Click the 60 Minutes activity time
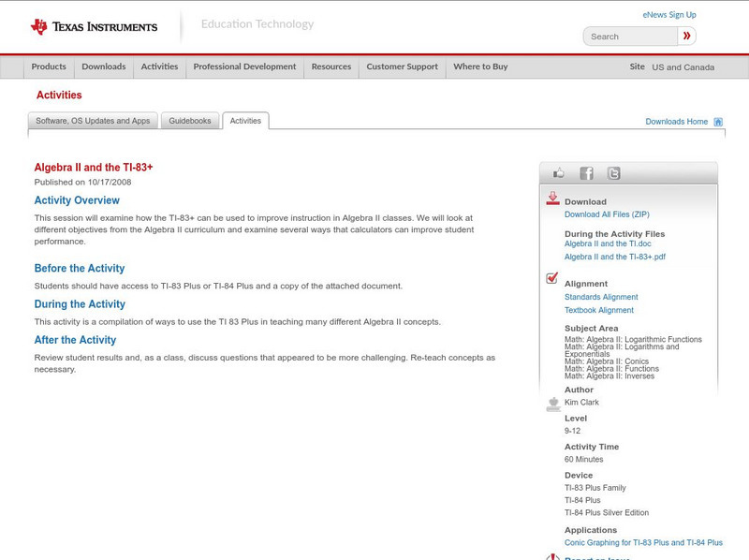Viewport: 749px width, 560px height. tap(583, 460)
